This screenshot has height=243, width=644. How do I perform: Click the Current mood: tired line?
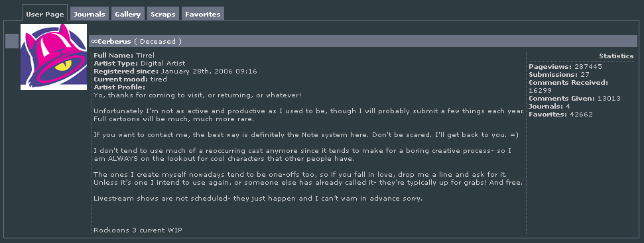130,79
